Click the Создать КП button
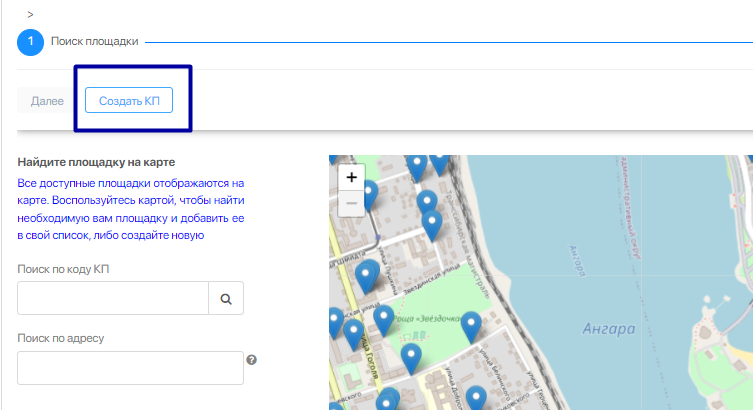 point(129,101)
